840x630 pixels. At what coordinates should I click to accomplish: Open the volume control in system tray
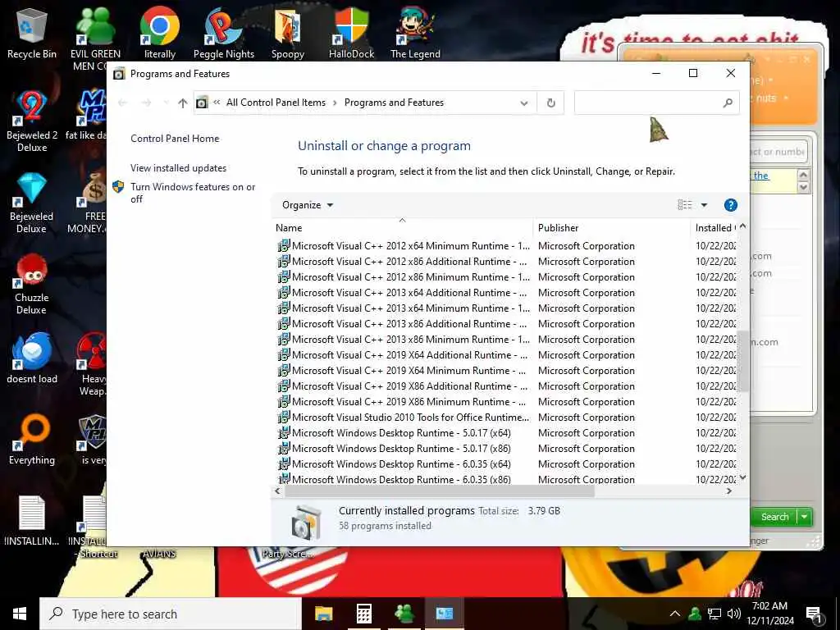pos(733,614)
